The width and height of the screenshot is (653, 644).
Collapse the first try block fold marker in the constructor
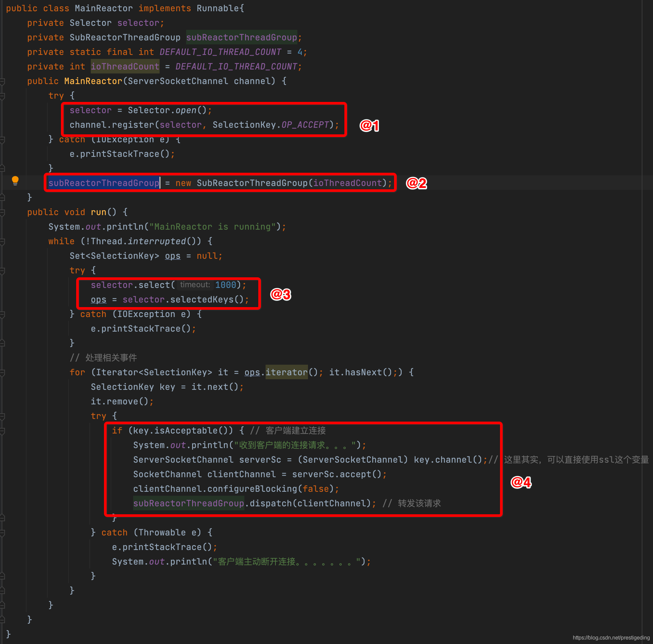coord(2,96)
